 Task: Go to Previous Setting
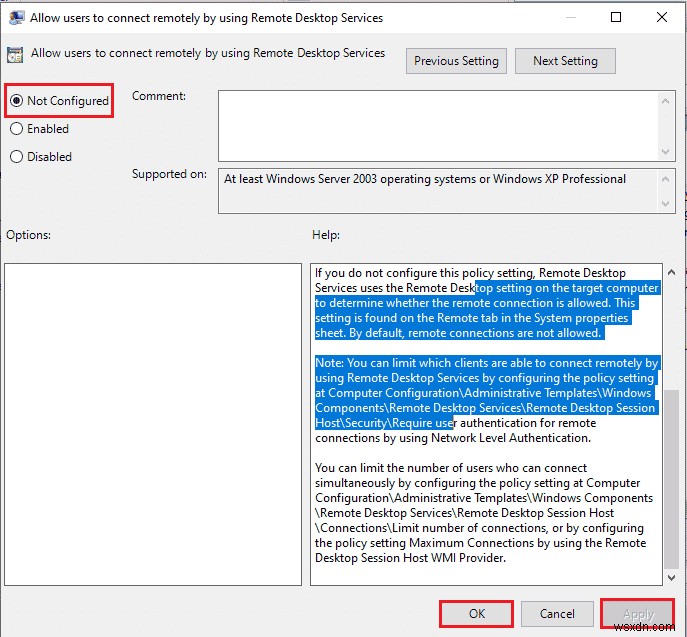click(456, 61)
